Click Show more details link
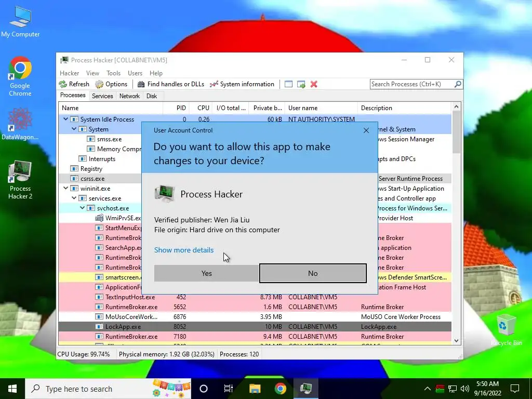Image resolution: width=532 pixels, height=399 pixels. pyautogui.click(x=184, y=250)
